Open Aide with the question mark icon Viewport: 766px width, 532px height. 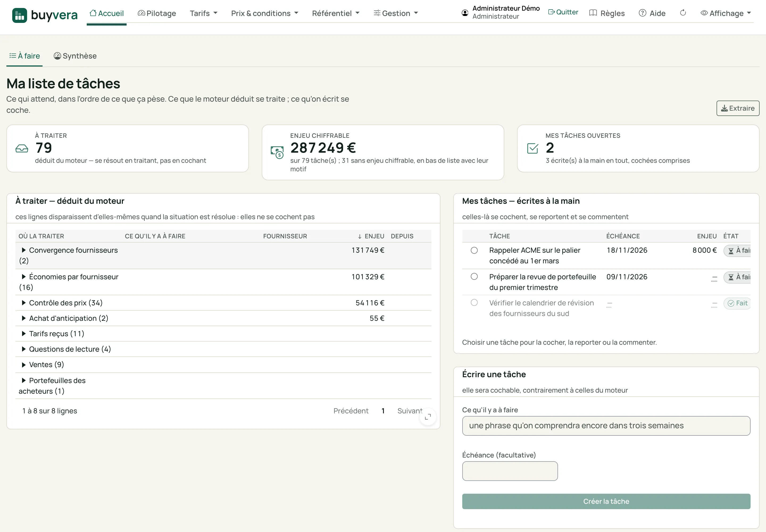click(652, 13)
